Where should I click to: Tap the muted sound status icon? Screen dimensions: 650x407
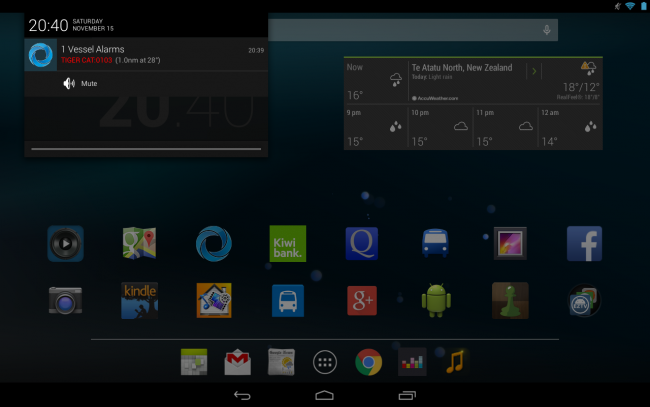click(618, 6)
